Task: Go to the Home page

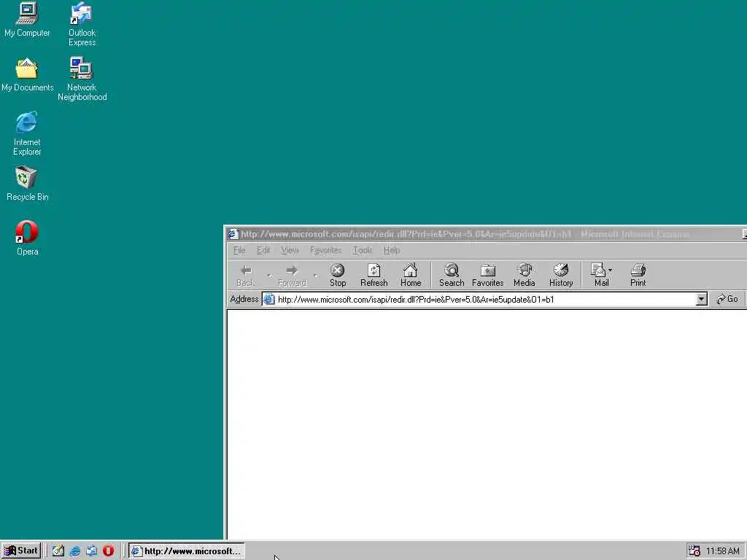Action: [411, 275]
